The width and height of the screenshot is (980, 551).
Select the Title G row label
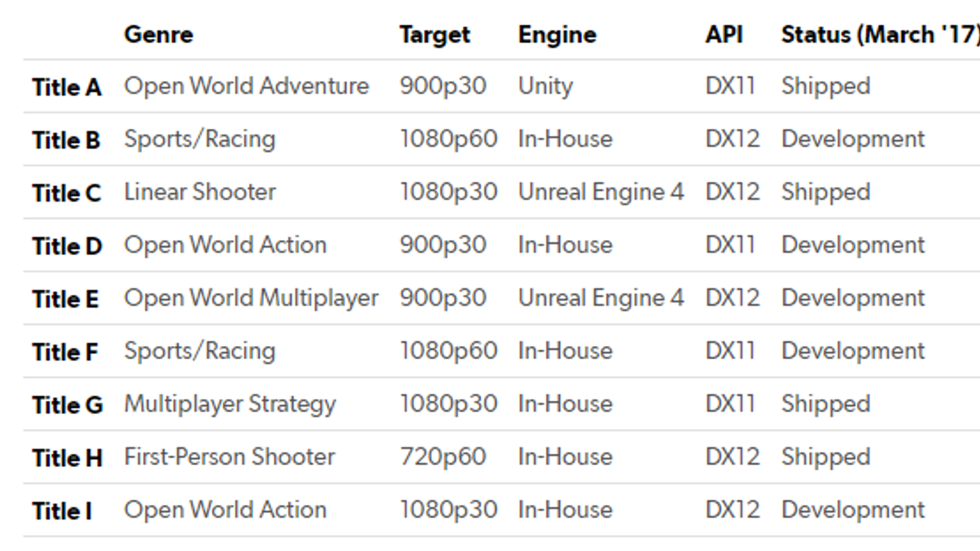tap(67, 405)
